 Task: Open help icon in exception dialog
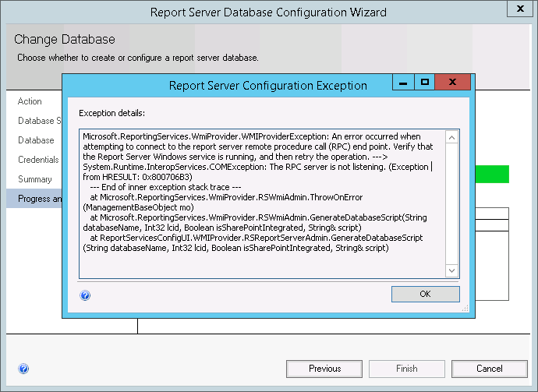click(x=85, y=295)
